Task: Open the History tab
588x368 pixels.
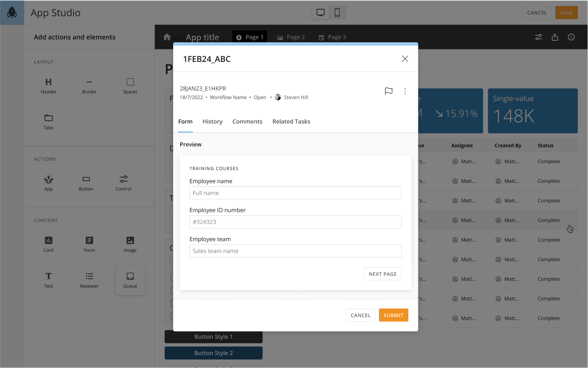Action: (x=212, y=121)
